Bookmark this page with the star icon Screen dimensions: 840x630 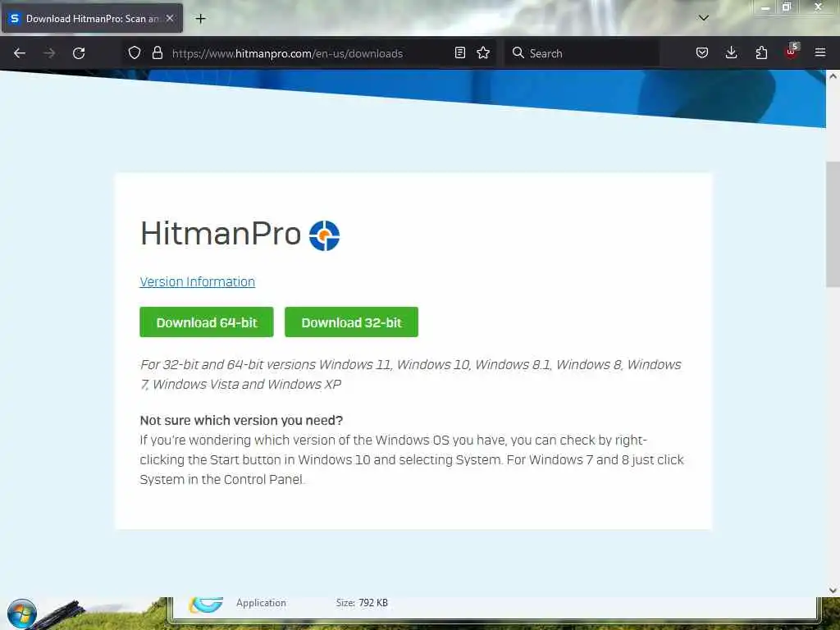click(x=483, y=52)
